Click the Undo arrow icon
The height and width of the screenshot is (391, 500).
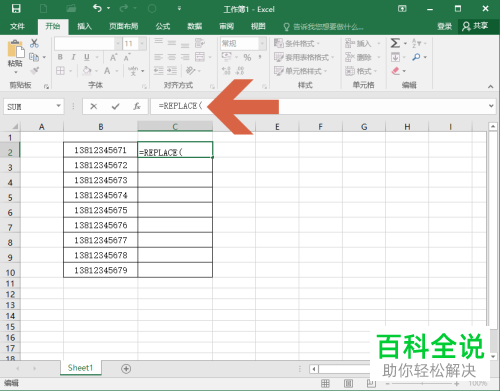click(97, 8)
